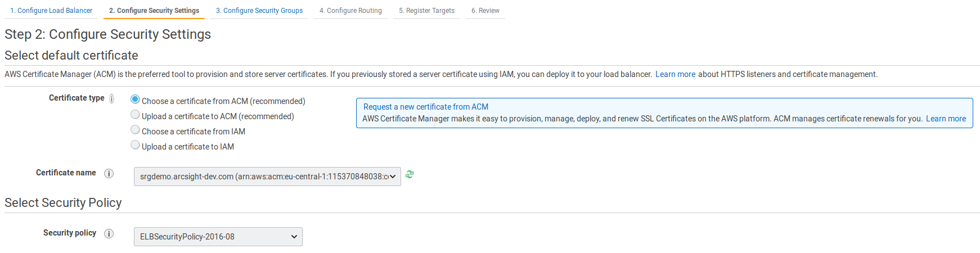Screen dimensions: 980x253
Task: Select 'Choose a certificate from ACM' radio
Action: tap(135, 100)
